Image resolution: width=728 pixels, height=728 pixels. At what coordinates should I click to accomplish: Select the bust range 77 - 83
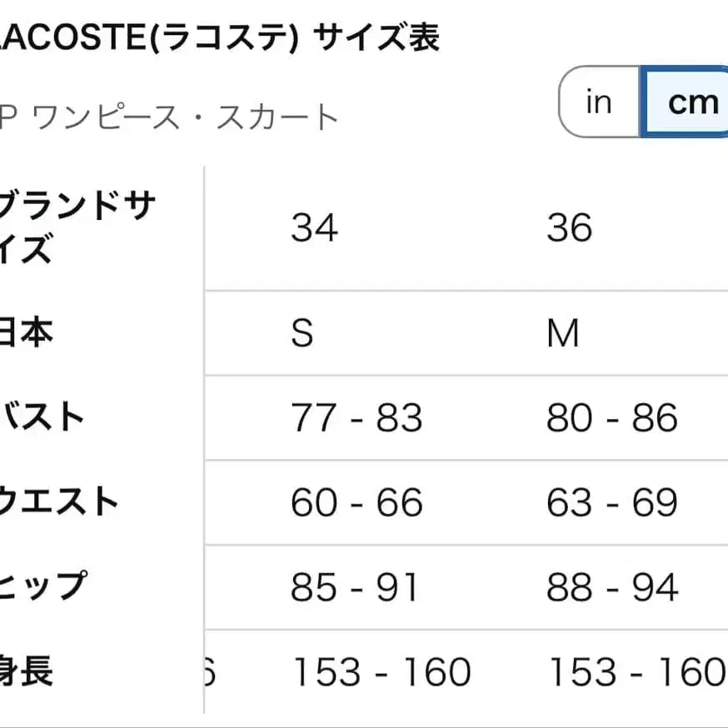coord(357,417)
